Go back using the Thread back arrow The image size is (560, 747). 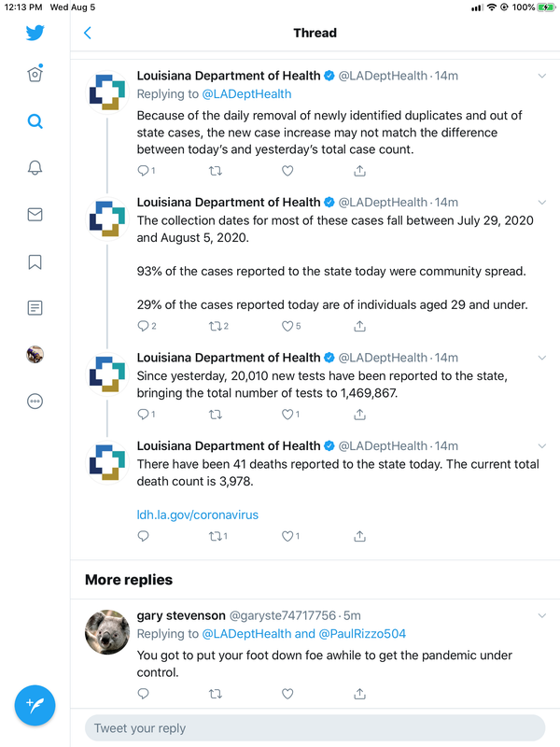point(88,33)
